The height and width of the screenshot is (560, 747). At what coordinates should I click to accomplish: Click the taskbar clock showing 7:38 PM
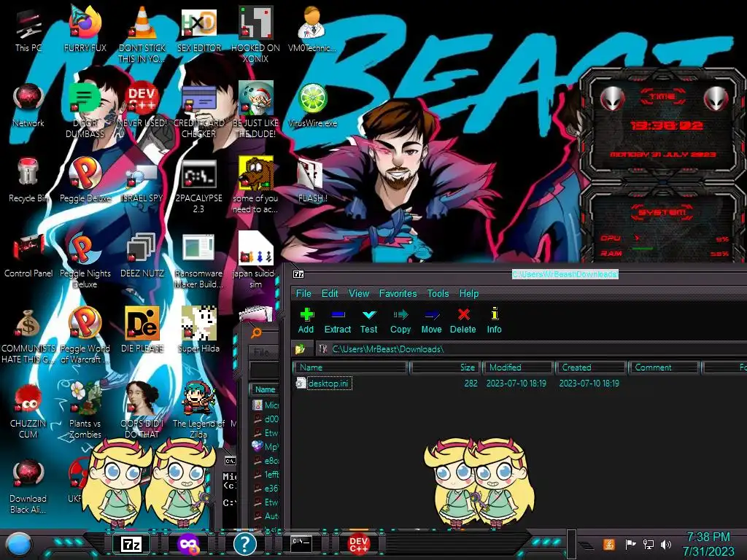pyautogui.click(x=708, y=544)
